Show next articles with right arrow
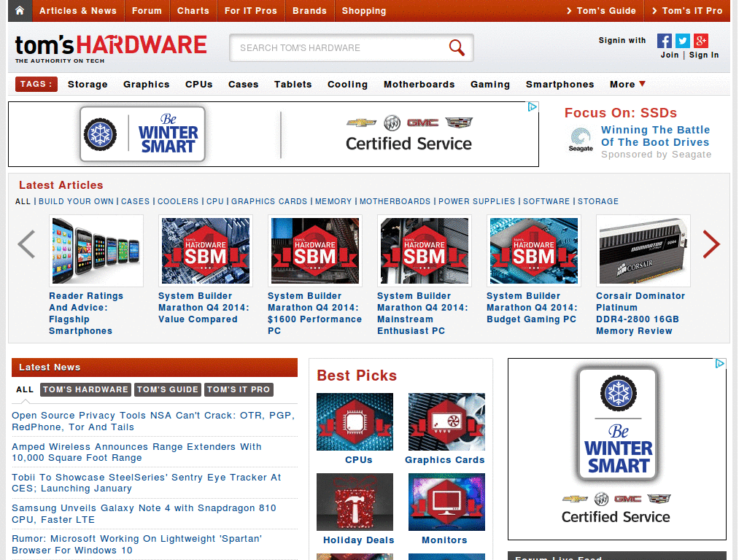The width and height of the screenshot is (747, 560). (x=711, y=244)
